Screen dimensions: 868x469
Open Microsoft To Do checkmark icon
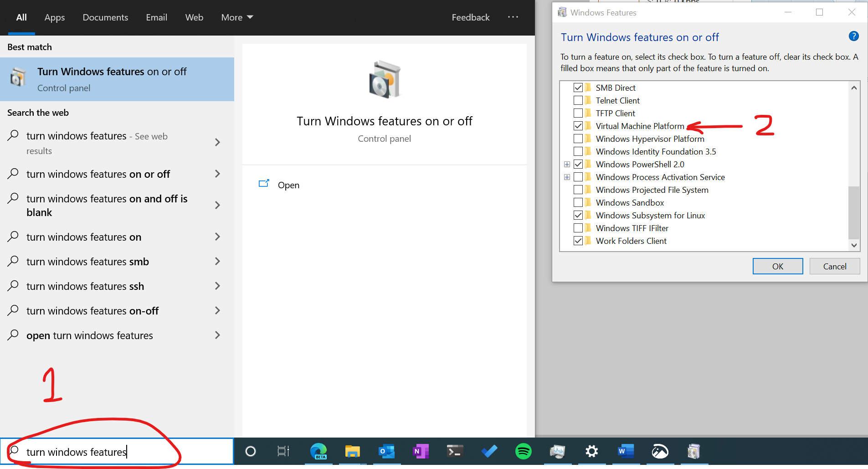click(x=489, y=452)
